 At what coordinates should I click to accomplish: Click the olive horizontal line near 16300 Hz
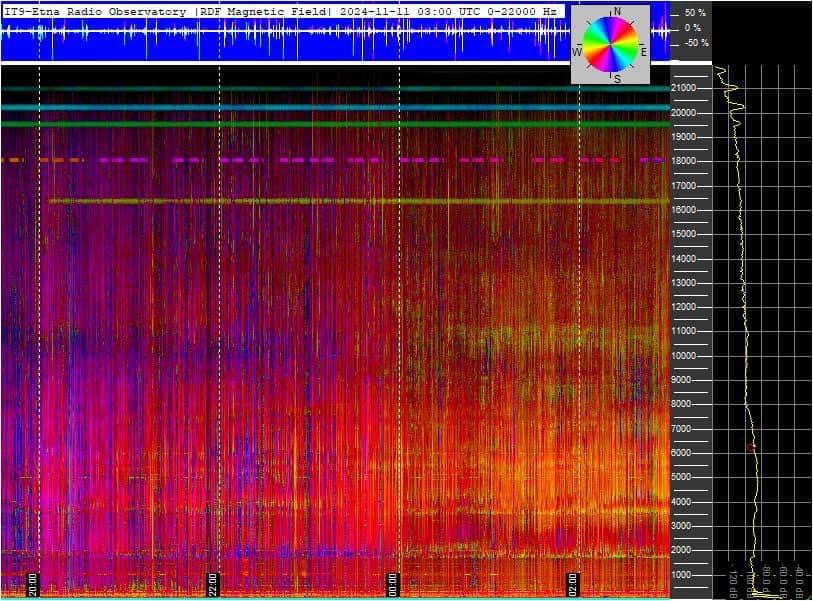pos(350,201)
